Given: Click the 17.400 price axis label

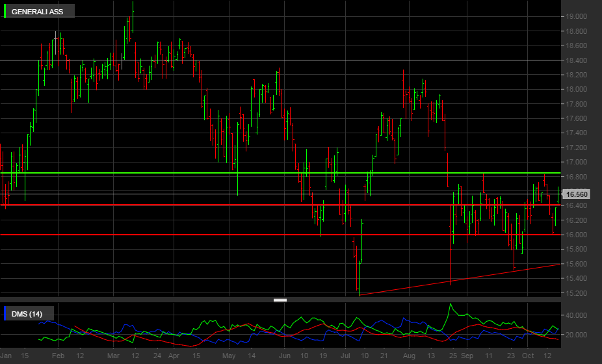Looking at the screenshot, I should 576,133.
